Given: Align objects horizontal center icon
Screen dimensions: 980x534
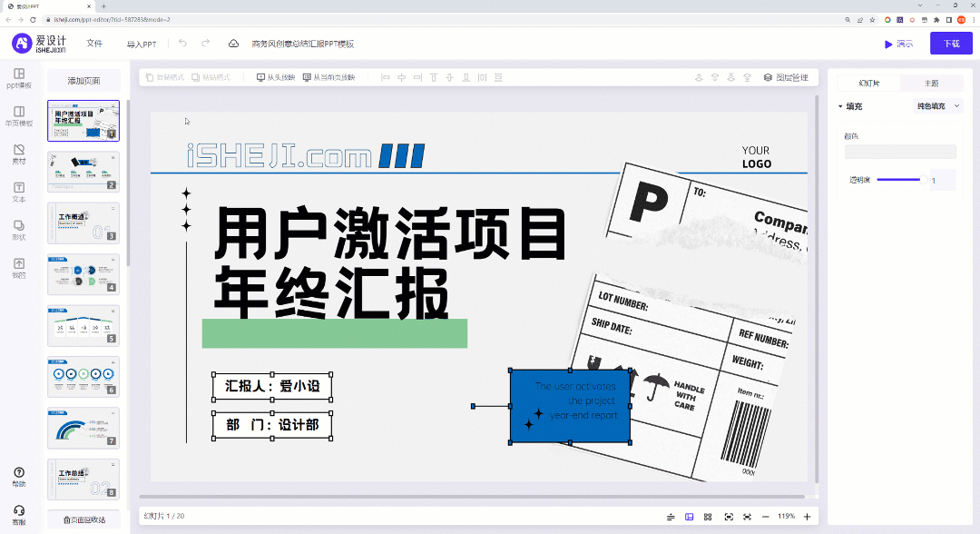Looking at the screenshot, I should [x=401, y=77].
